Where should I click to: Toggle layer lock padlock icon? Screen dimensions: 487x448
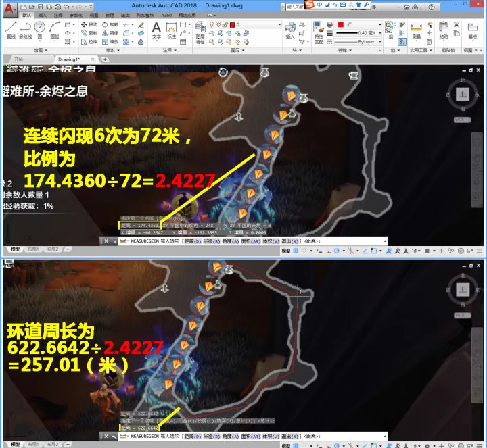coord(225,24)
